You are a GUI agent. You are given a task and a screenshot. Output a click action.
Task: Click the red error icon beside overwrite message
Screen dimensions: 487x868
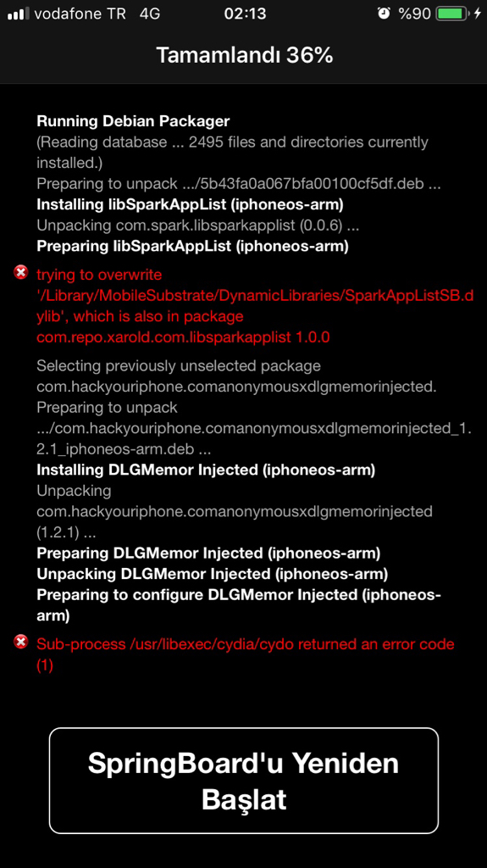pyautogui.click(x=21, y=272)
